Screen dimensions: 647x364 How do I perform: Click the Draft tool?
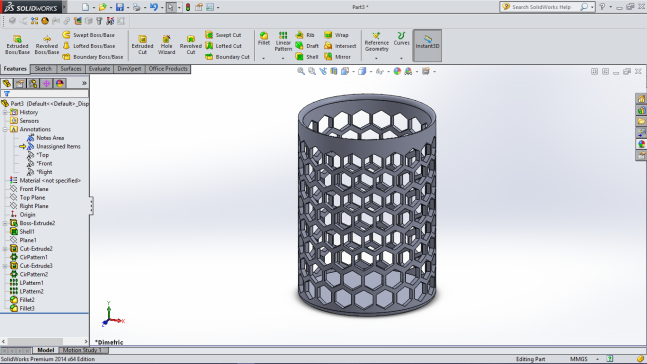pyautogui.click(x=307, y=46)
